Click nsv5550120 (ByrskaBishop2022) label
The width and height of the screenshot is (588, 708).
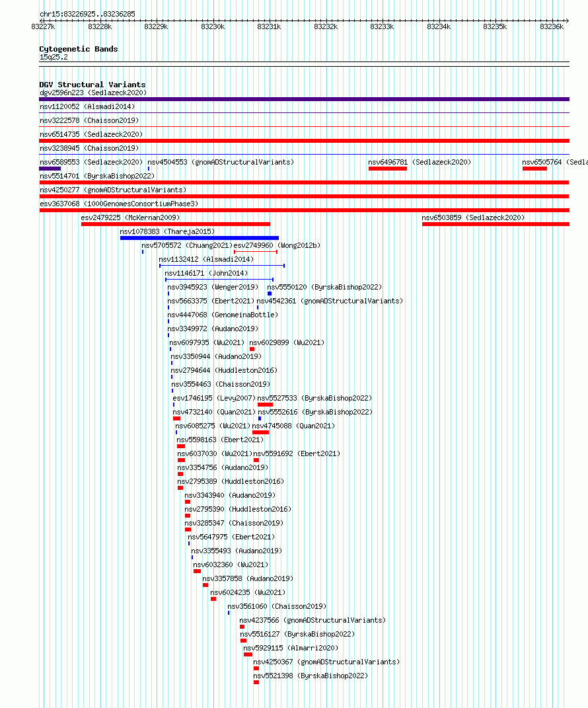(x=324, y=287)
